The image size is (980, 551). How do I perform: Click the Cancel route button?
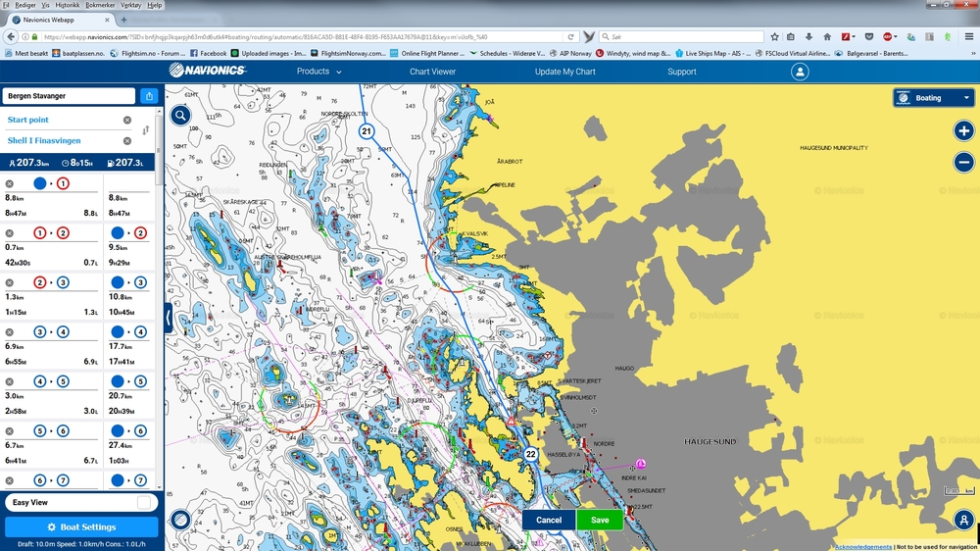click(x=549, y=520)
